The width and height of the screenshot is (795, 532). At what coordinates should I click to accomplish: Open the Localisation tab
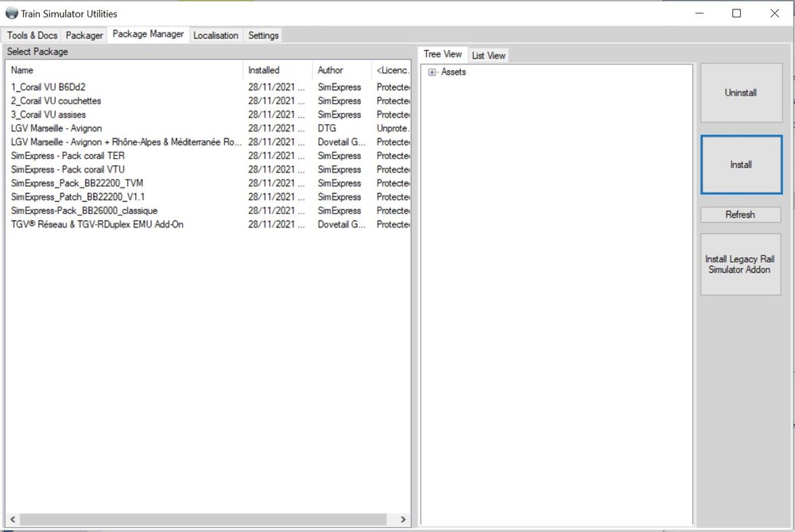[x=215, y=36]
